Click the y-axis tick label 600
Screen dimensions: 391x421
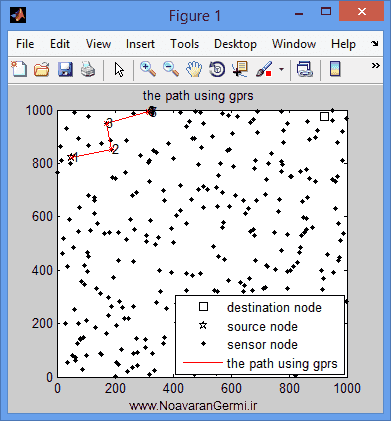coord(42,216)
